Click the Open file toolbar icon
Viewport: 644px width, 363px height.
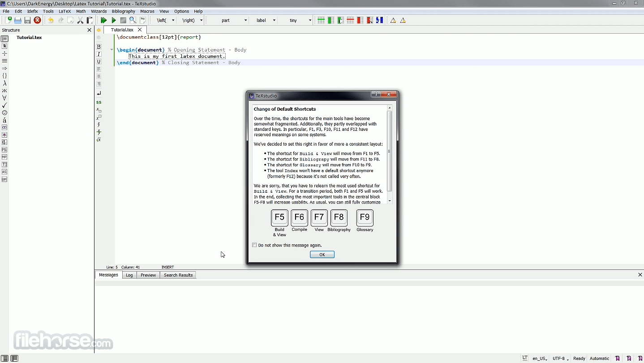click(x=18, y=20)
